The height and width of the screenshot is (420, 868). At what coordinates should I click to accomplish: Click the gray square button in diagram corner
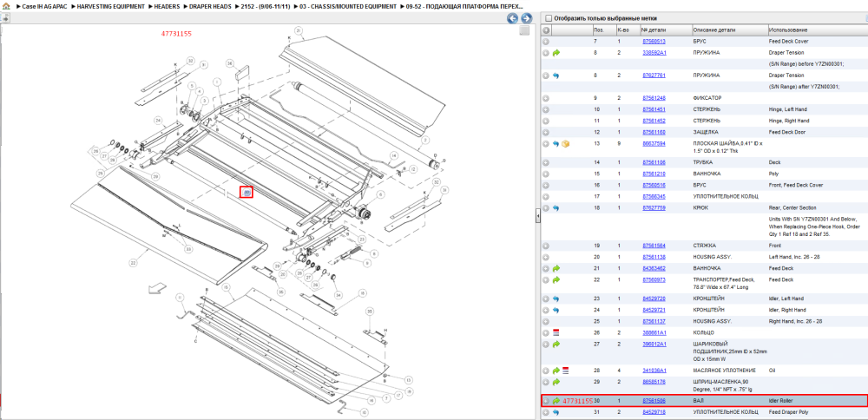tap(524, 31)
